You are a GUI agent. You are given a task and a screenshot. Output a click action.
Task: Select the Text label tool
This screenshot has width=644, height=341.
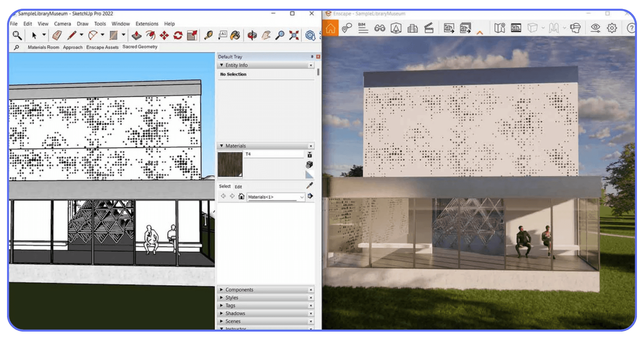pyautogui.click(x=223, y=35)
